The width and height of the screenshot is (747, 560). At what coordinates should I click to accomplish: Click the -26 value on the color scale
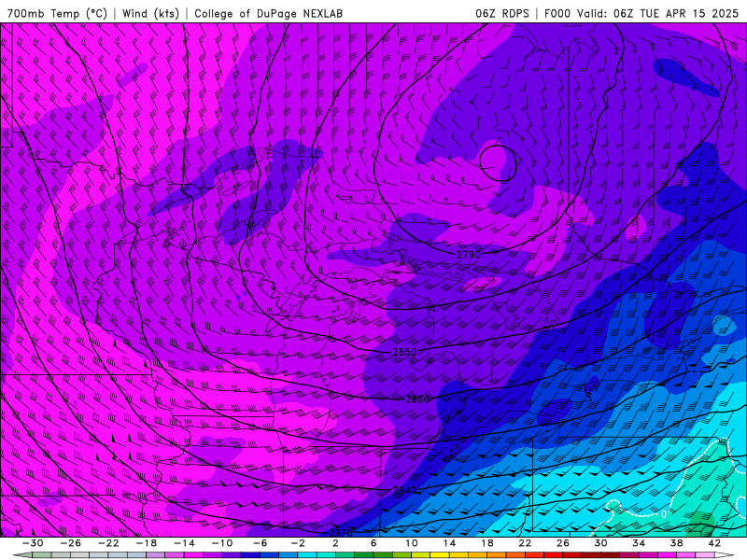[x=71, y=543]
